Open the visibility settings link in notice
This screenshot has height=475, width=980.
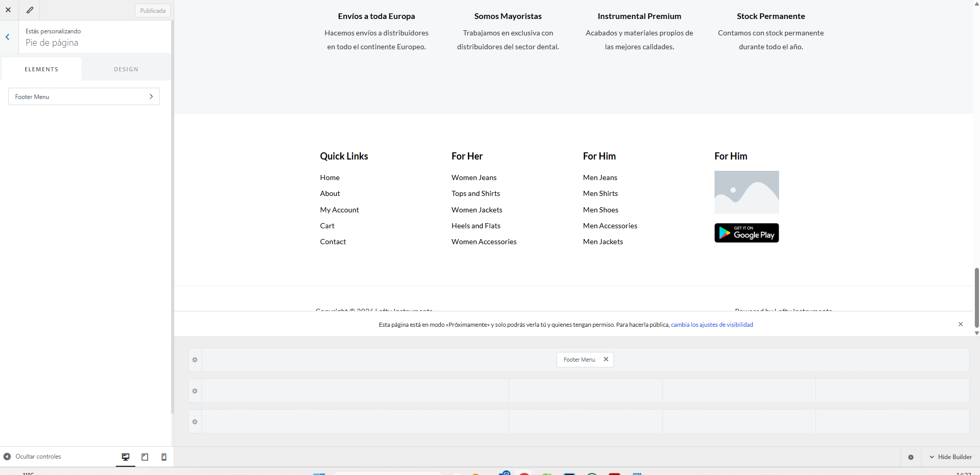pos(712,325)
